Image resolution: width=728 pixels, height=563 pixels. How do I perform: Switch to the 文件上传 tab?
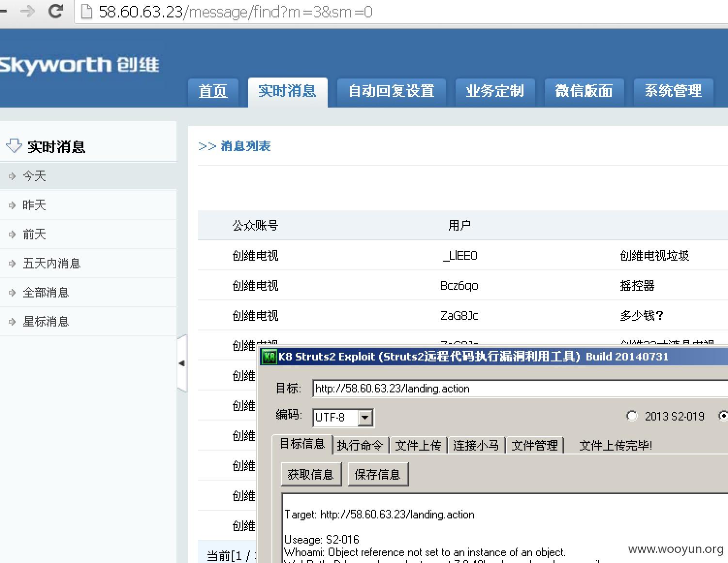pyautogui.click(x=418, y=445)
